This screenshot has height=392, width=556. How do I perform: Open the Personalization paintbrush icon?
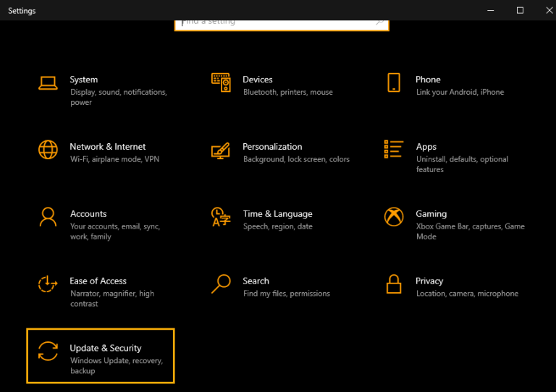pyautogui.click(x=221, y=150)
